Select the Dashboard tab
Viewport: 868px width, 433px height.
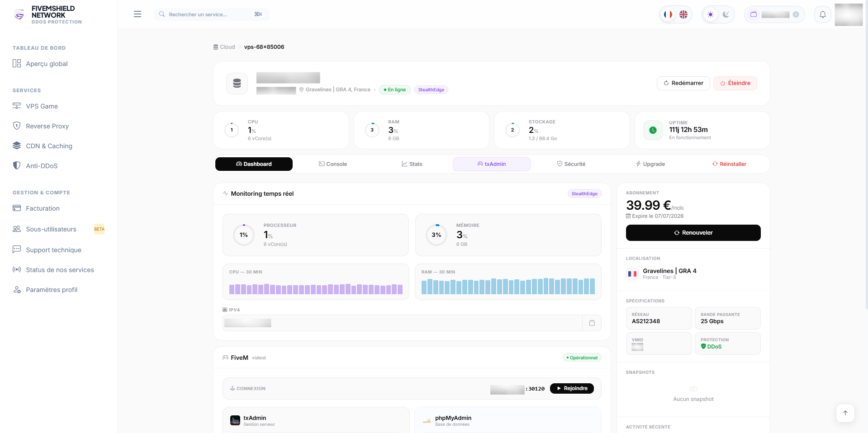254,164
